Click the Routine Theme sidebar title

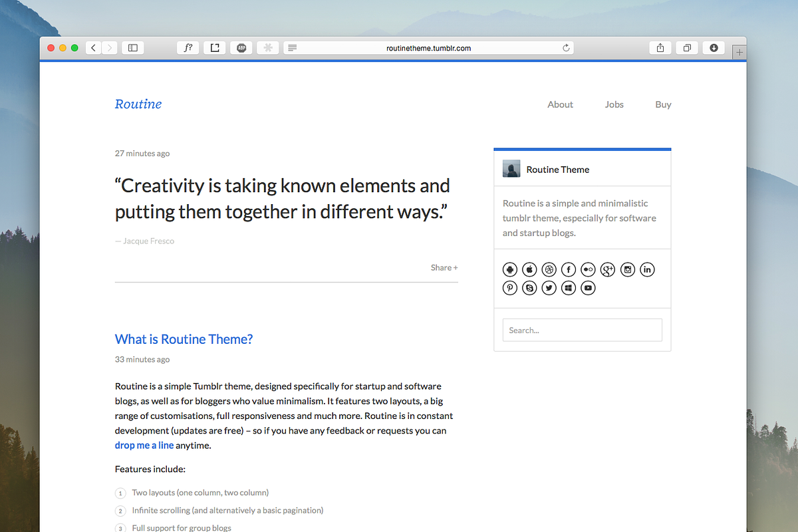558,170
